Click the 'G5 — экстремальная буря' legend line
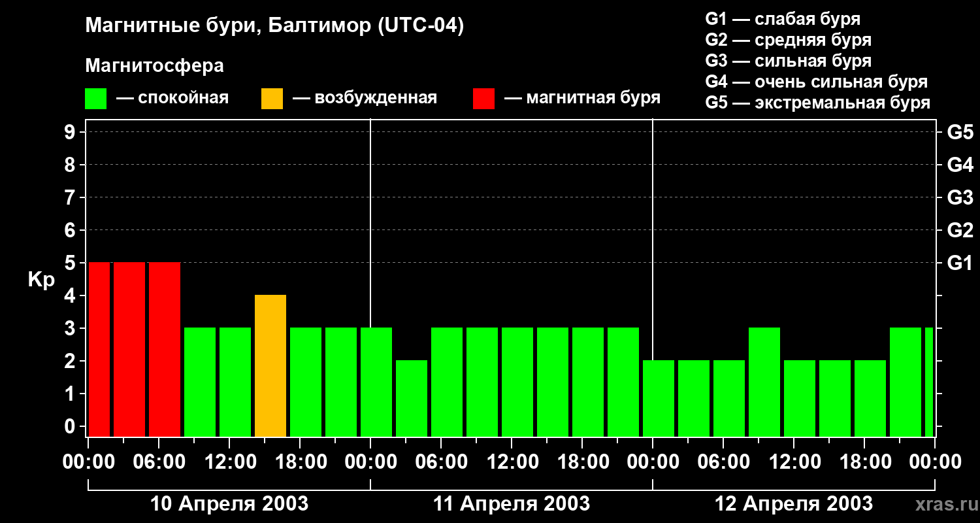The width and height of the screenshot is (980, 523). coord(818,103)
